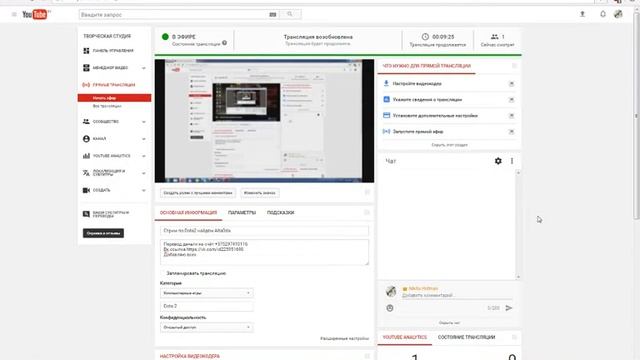Screen dimensions: 640x360
Task: Open the Конфиденциальность dropdown
Action: point(207,327)
